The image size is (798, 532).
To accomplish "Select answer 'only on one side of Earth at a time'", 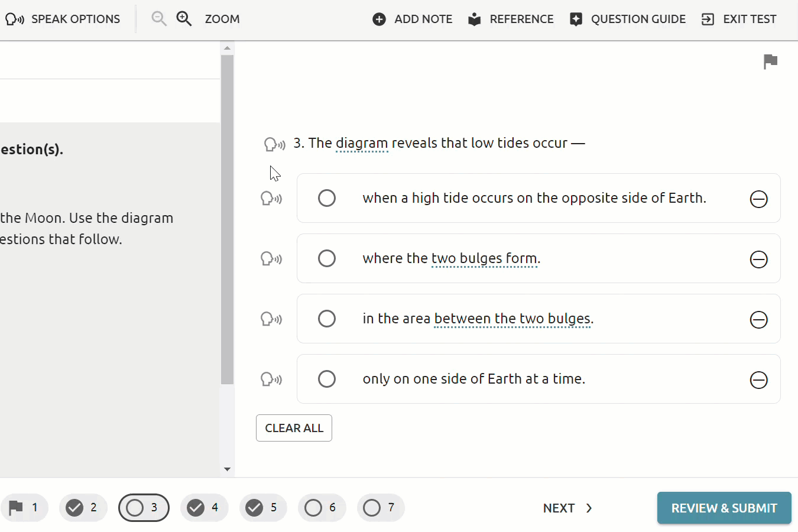I will coord(327,379).
